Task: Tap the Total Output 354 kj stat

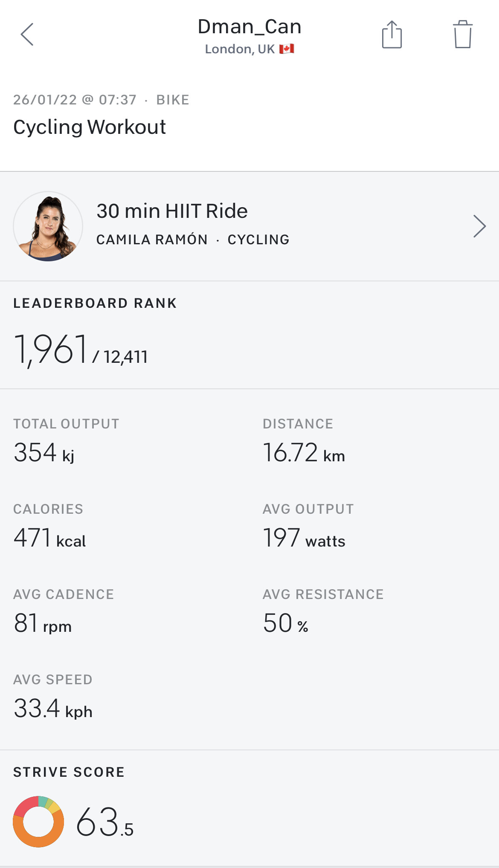Action: click(44, 453)
